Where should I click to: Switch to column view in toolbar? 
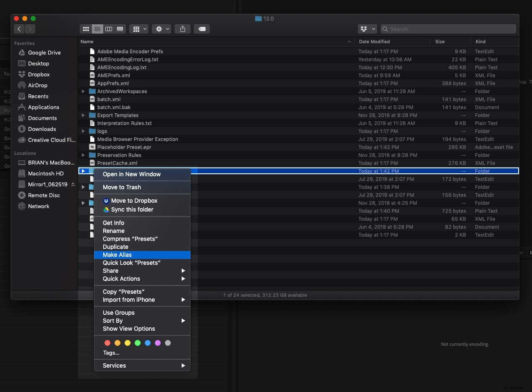point(109,29)
